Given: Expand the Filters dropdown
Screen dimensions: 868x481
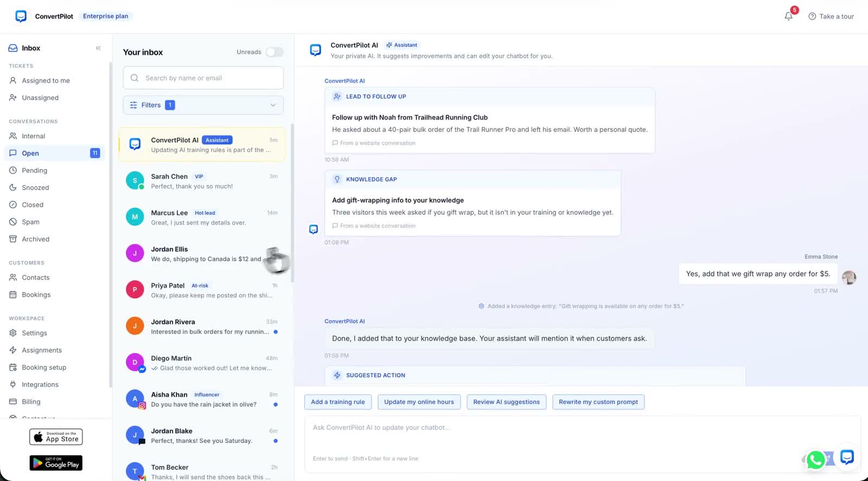Looking at the screenshot, I should [203, 105].
